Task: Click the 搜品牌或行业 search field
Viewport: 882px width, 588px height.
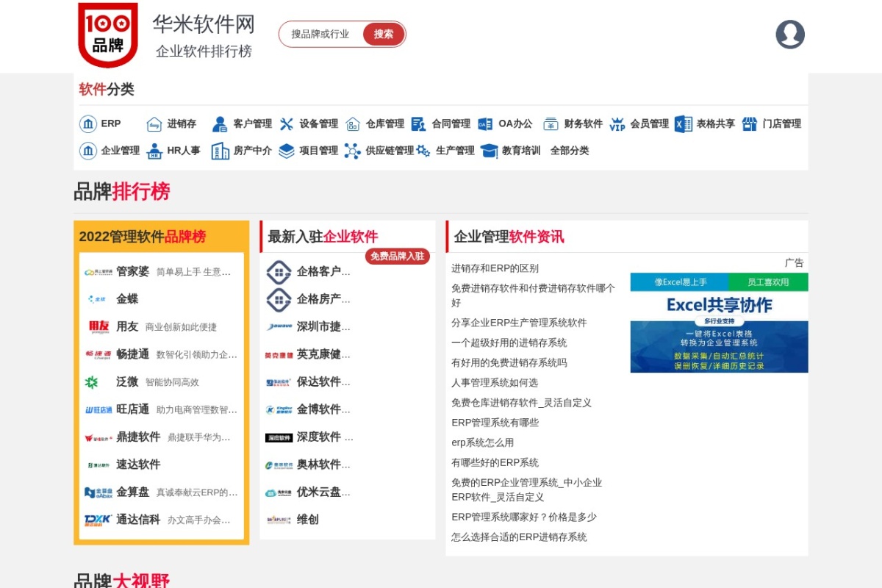Action: (321, 34)
